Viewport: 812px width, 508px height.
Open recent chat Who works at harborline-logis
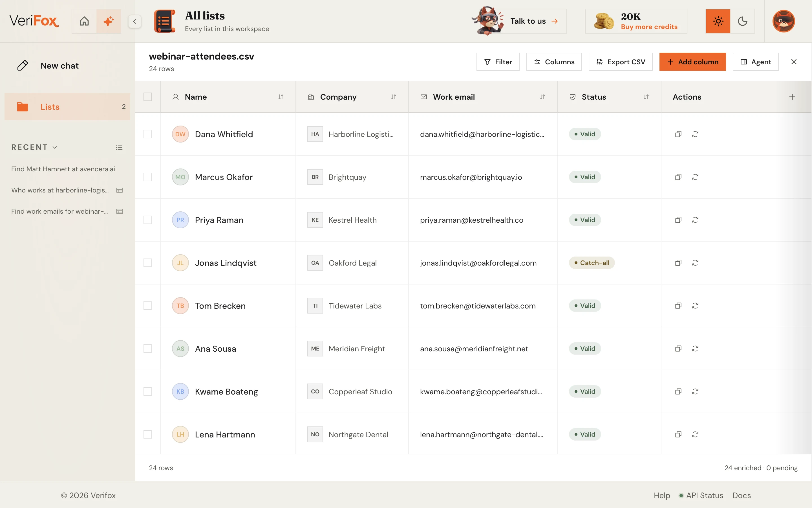(x=60, y=190)
